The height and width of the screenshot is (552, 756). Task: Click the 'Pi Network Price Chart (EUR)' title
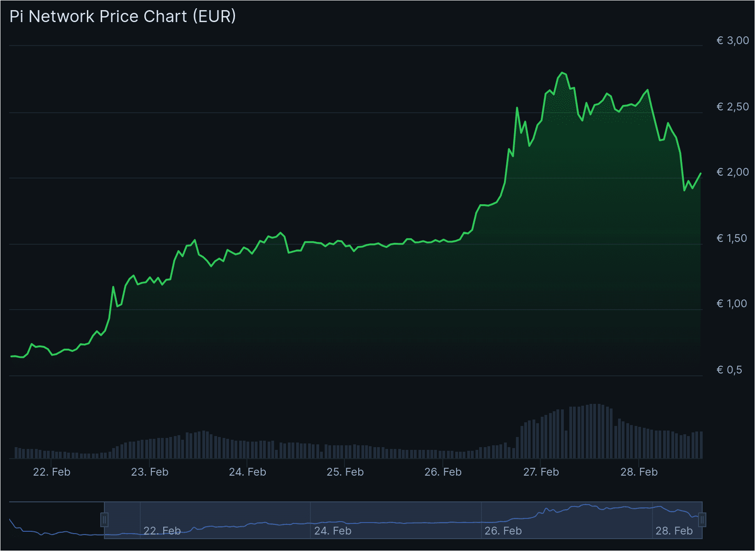click(123, 17)
